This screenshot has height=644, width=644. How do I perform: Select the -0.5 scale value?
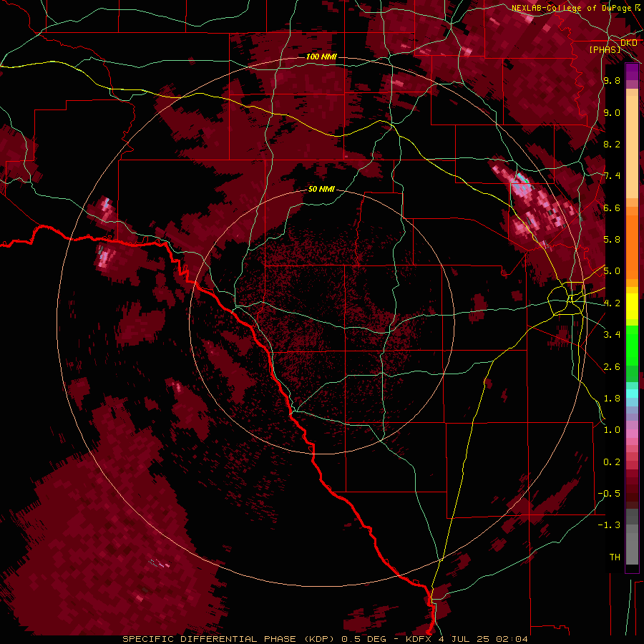609,493
